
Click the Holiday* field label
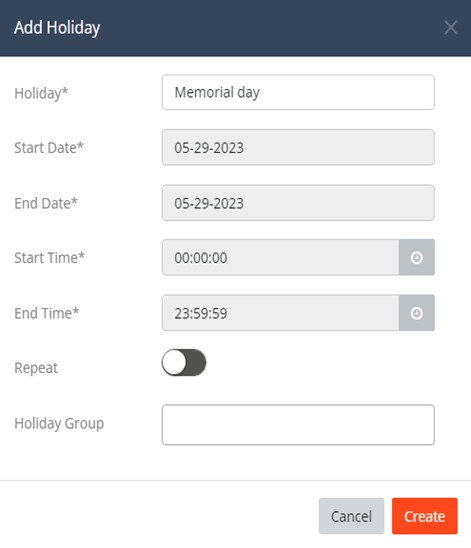[x=41, y=93]
